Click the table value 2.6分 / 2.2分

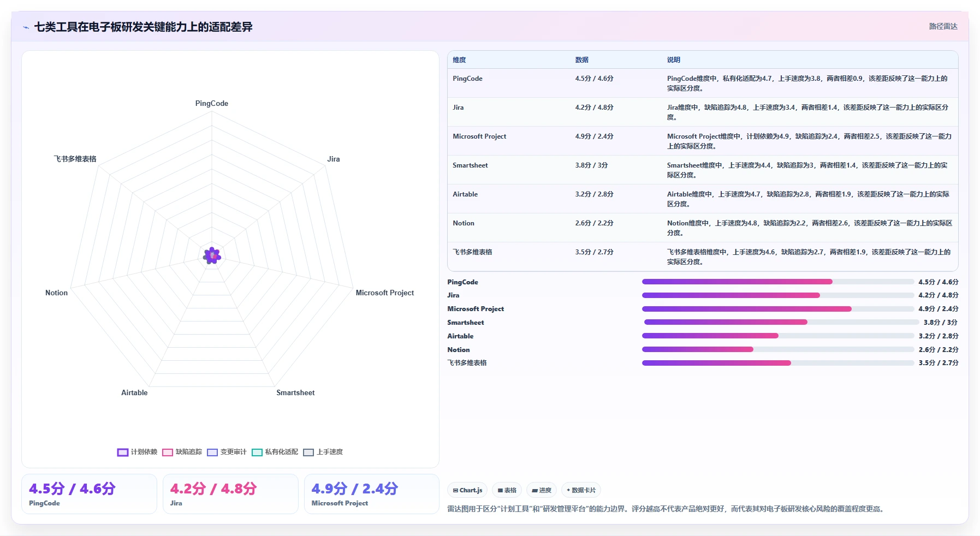click(594, 223)
